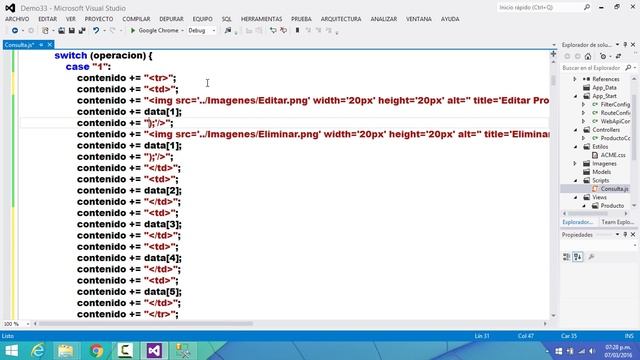Click the Home icon in Solution Explorer

point(588,56)
